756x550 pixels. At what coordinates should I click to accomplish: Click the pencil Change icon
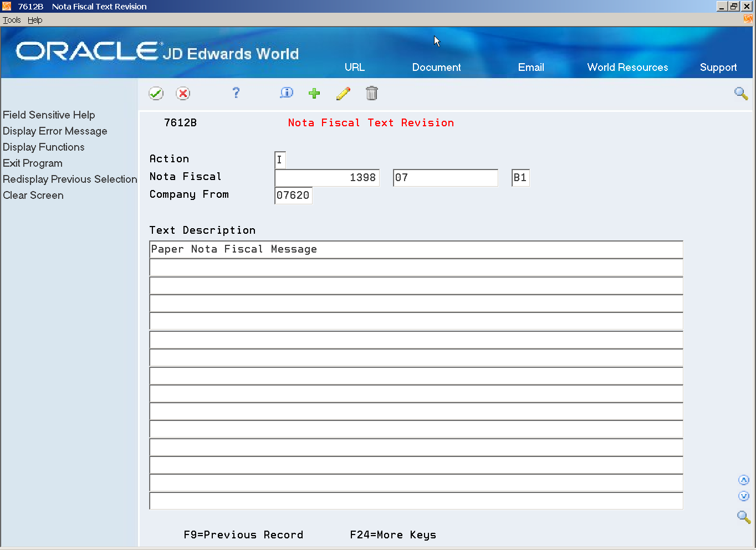343,93
